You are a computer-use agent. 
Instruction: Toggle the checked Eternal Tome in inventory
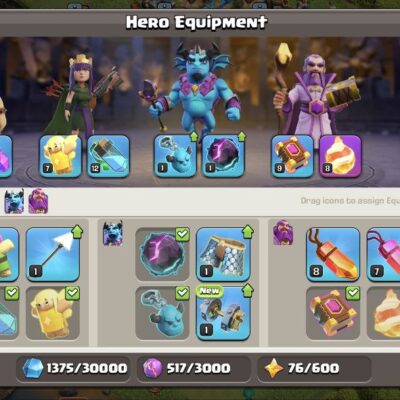click(x=333, y=313)
